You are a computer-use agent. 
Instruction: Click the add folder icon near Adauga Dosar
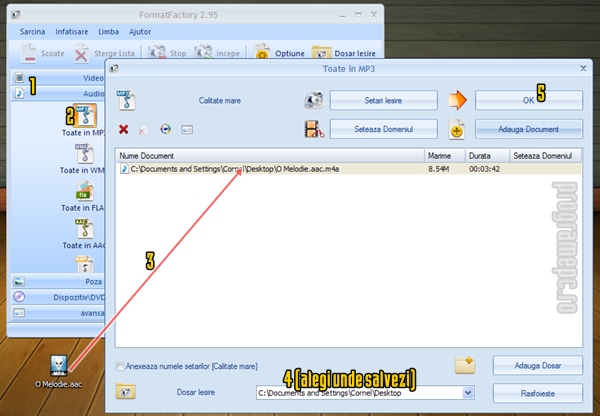(x=465, y=365)
